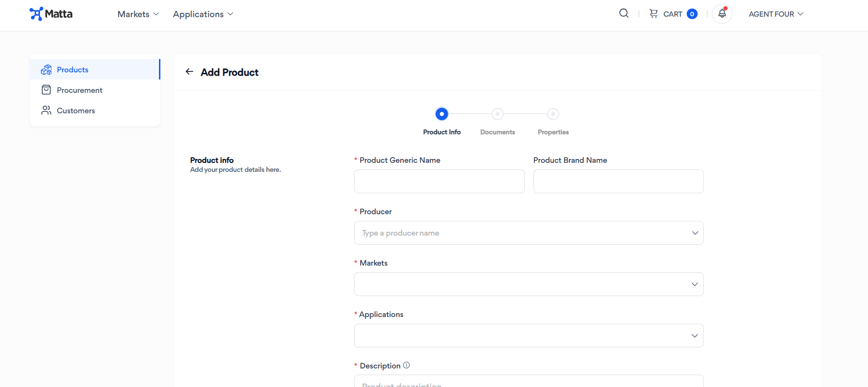
Task: Open the Markets field dropdown
Action: click(529, 284)
